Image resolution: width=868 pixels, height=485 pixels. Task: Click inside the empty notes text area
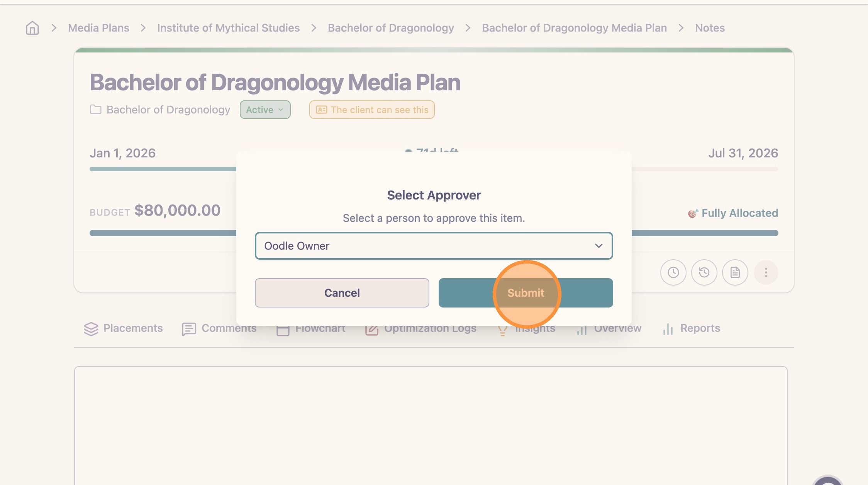click(x=431, y=426)
